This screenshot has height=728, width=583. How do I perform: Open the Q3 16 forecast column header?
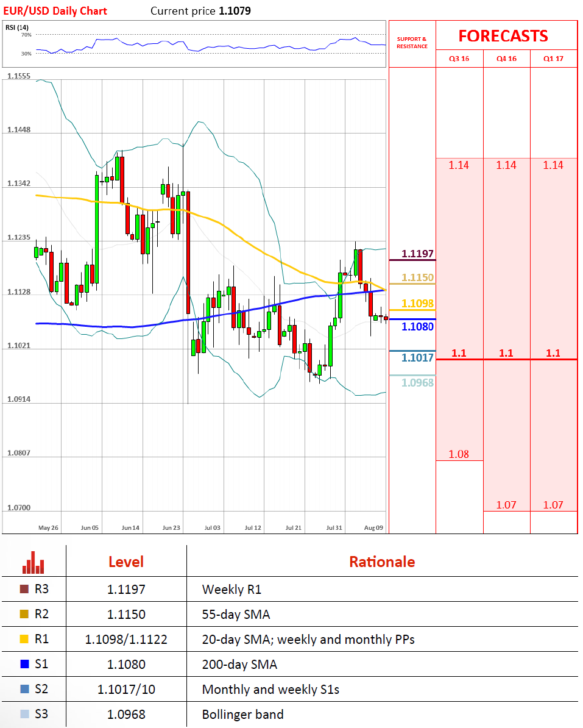click(459, 59)
